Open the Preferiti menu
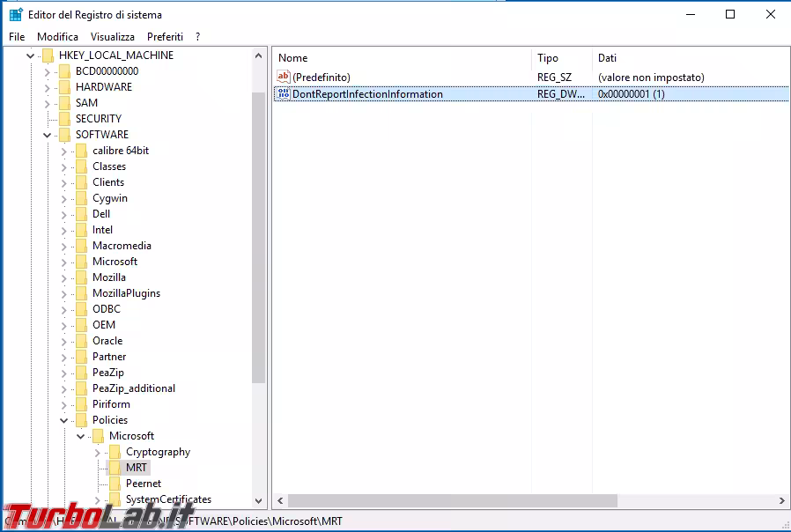791x532 pixels. tap(165, 37)
